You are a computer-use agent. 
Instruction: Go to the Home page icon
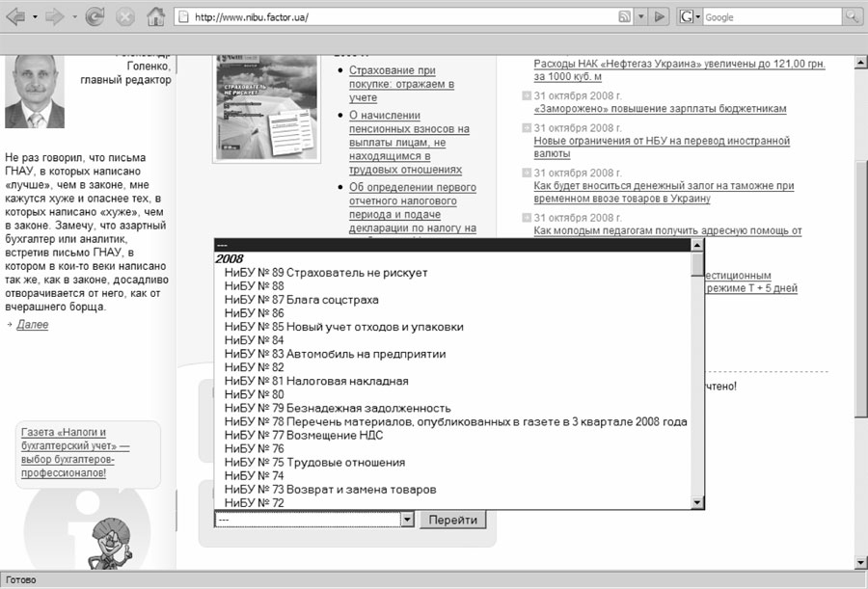pyautogui.click(x=155, y=16)
